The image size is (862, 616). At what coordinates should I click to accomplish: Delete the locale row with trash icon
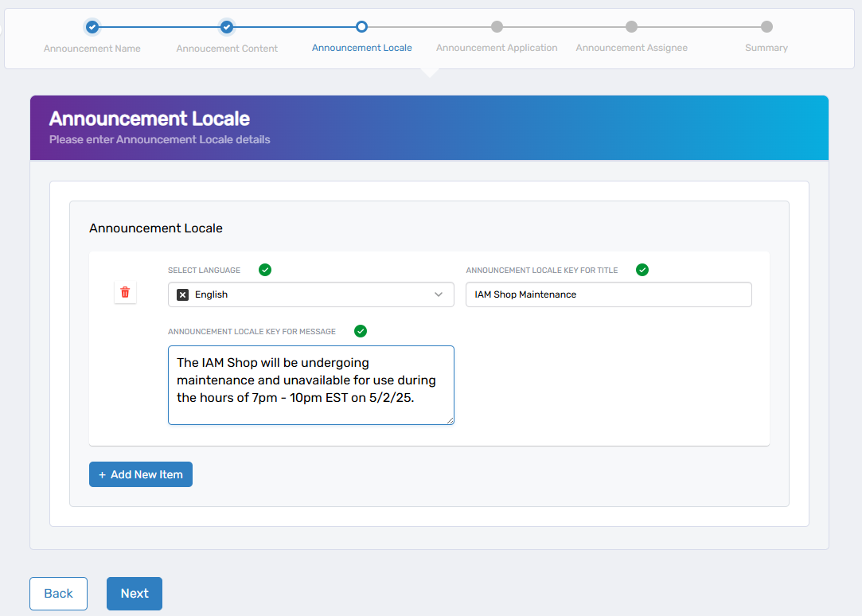click(x=125, y=293)
